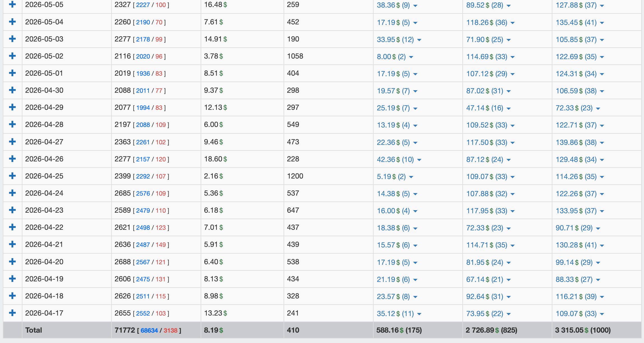Expand the 2026-05-02 row with plus icon

(12, 56)
